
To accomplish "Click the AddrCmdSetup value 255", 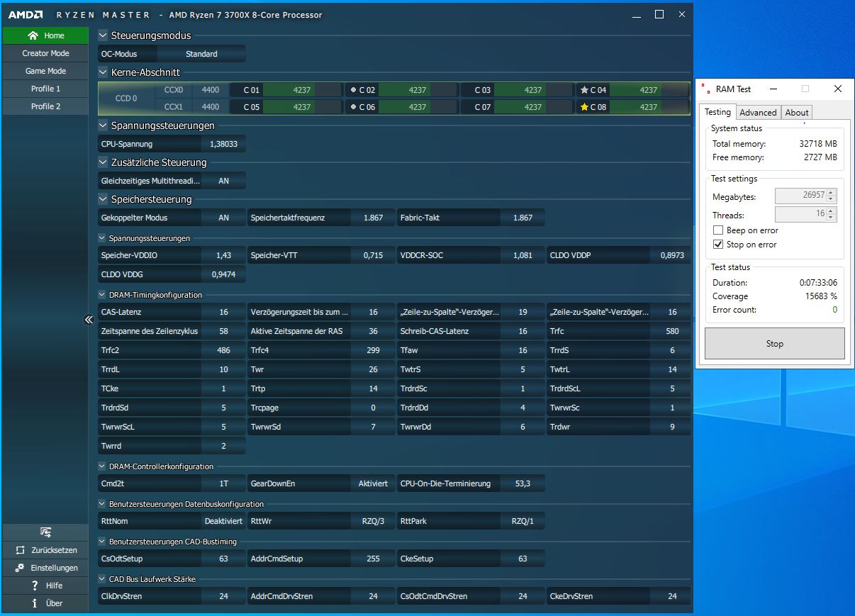I will [373, 559].
